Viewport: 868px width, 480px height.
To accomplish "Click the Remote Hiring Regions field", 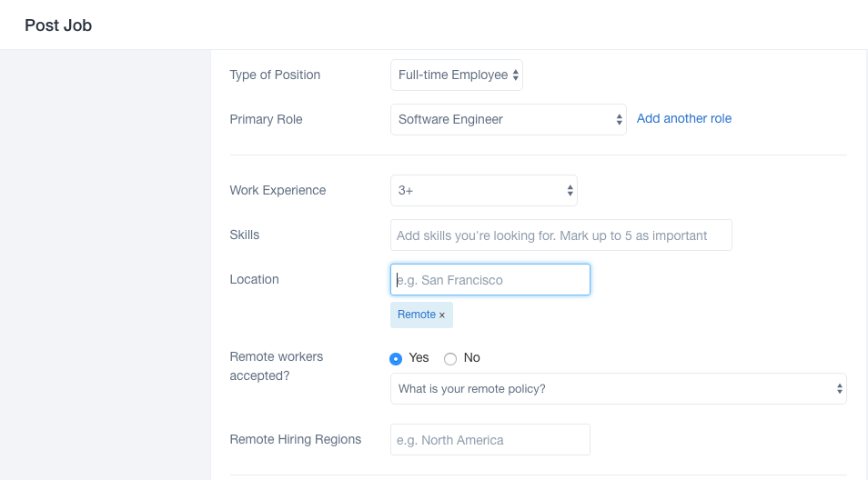I will click(490, 440).
